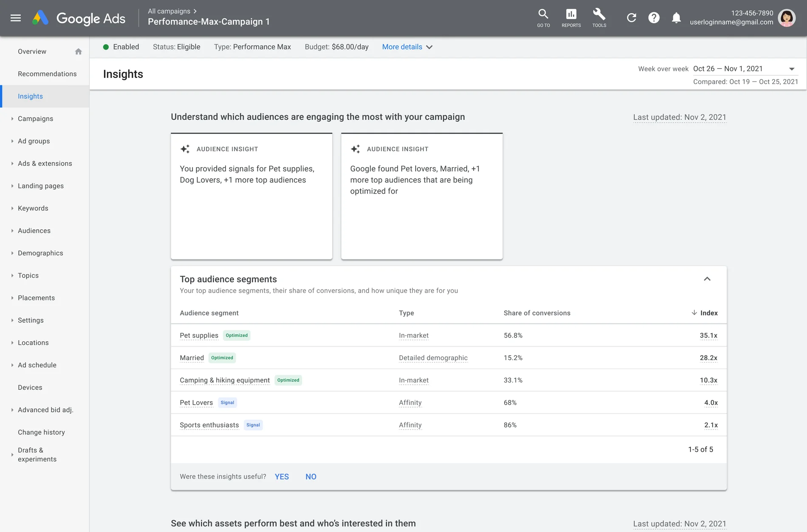This screenshot has width=807, height=532.
Task: Click the 35.1x index value
Action: (x=708, y=335)
